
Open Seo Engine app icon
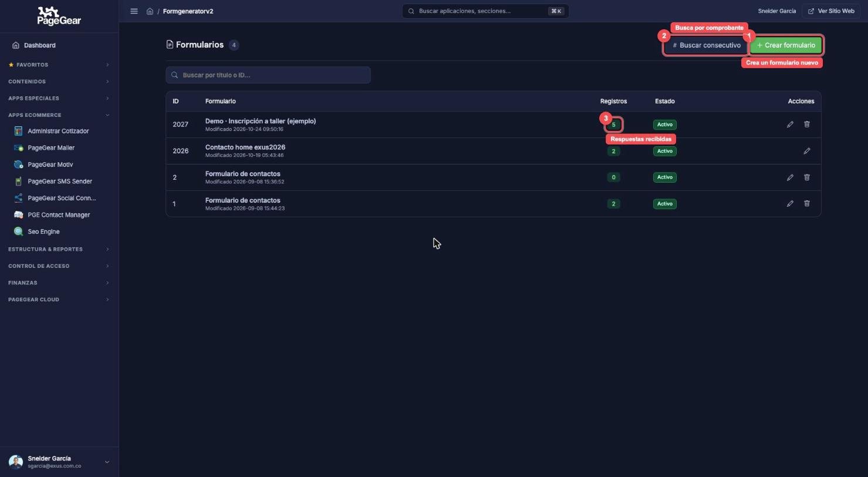18,231
